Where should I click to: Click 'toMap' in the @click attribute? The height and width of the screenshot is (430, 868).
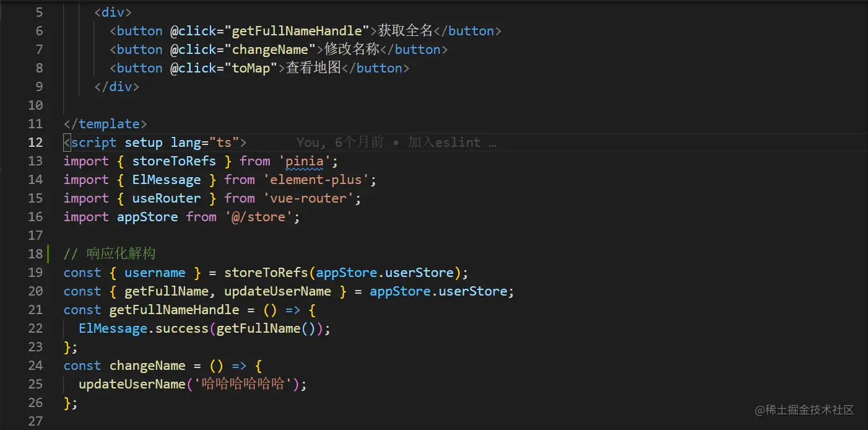251,68
